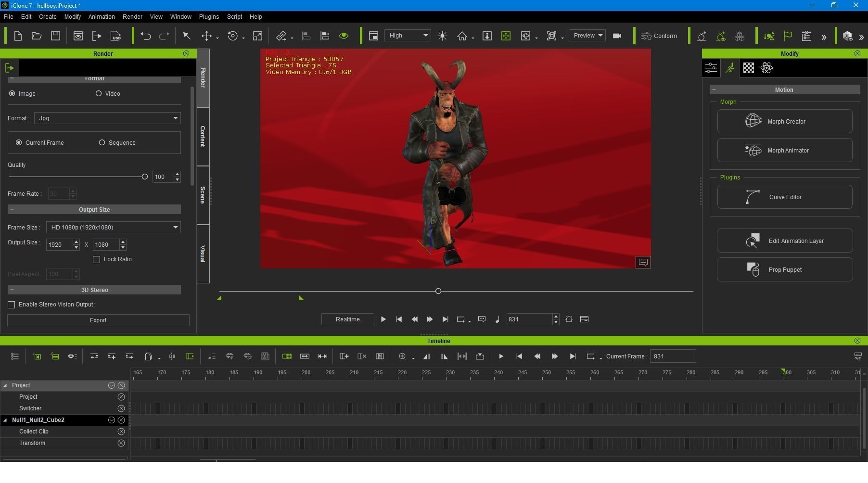Click the timeline zoom magnifier icon
Screen dimensions: 868x483
click(x=402, y=356)
